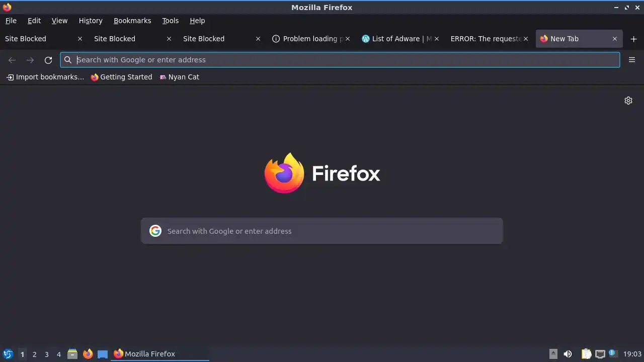Screen dimensions: 644x362
Task: Switch to workspace 2
Action: point(34,354)
